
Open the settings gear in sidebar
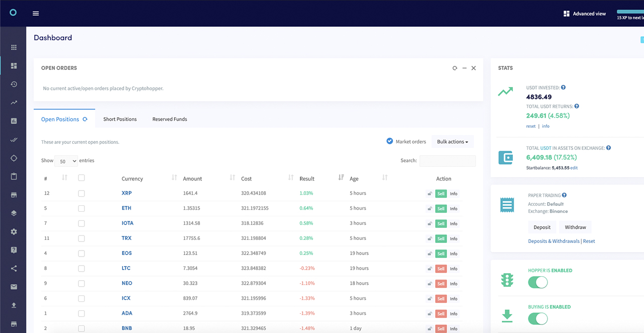(13, 231)
